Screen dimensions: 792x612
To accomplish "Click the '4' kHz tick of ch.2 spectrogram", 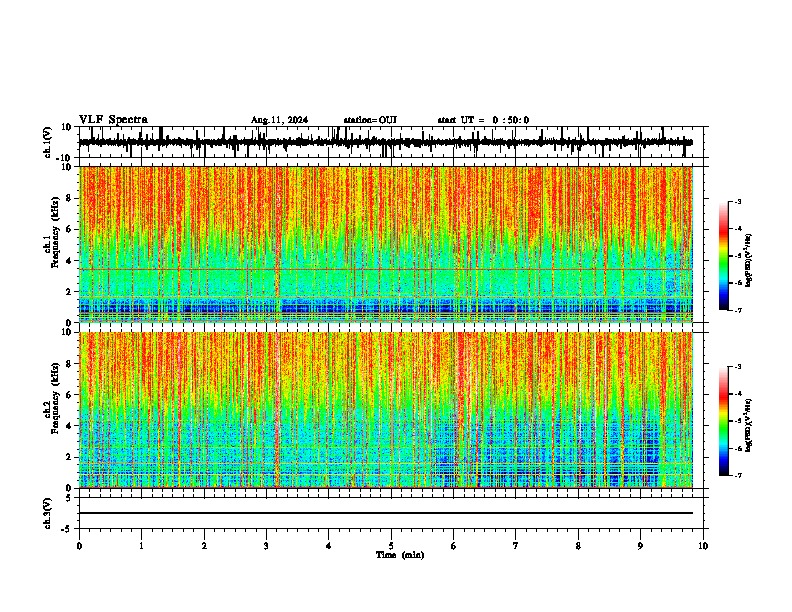I will pyautogui.click(x=70, y=426).
